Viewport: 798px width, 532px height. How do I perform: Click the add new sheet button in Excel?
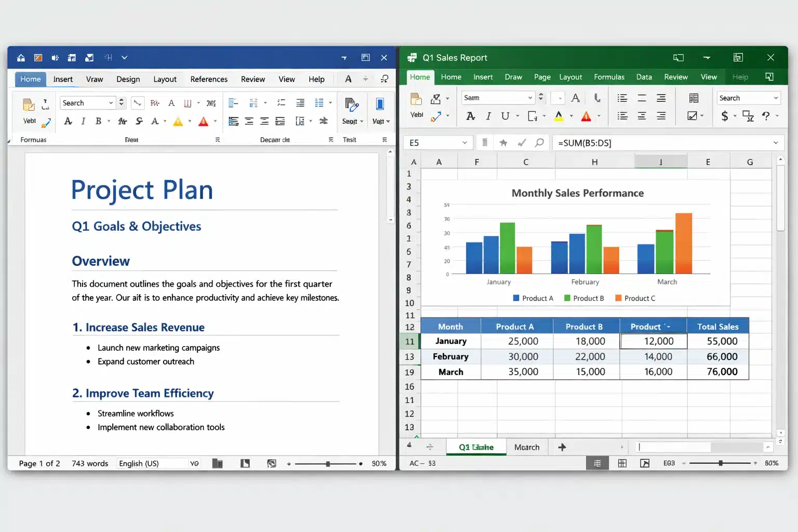562,447
